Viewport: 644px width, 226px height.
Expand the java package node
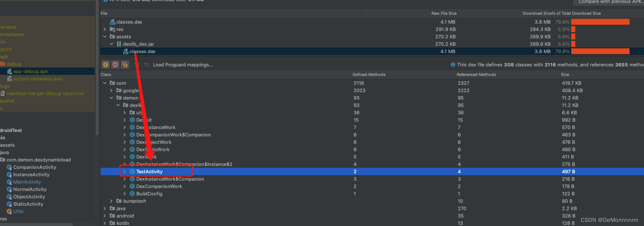105,209
